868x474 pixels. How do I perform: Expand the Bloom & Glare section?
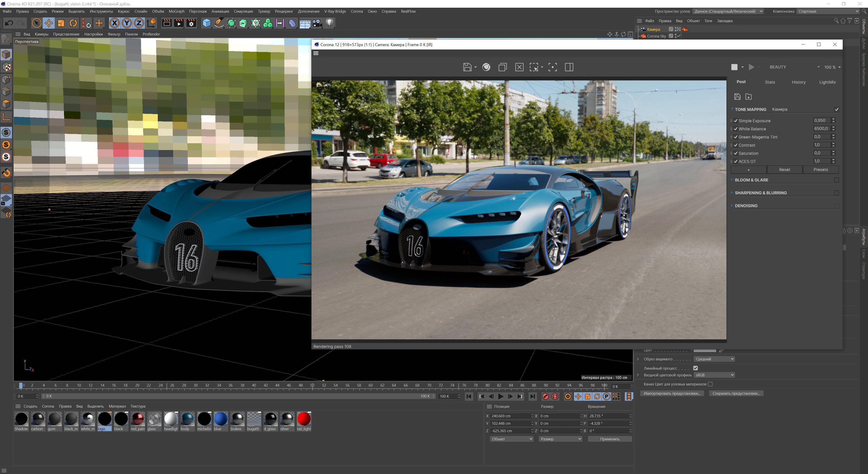(732, 180)
